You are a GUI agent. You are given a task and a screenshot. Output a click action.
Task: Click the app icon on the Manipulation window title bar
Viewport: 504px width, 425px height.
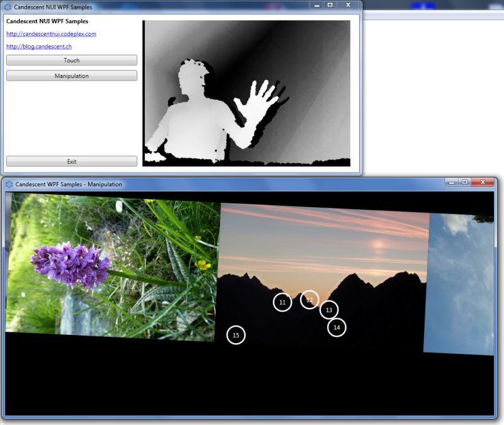point(9,183)
